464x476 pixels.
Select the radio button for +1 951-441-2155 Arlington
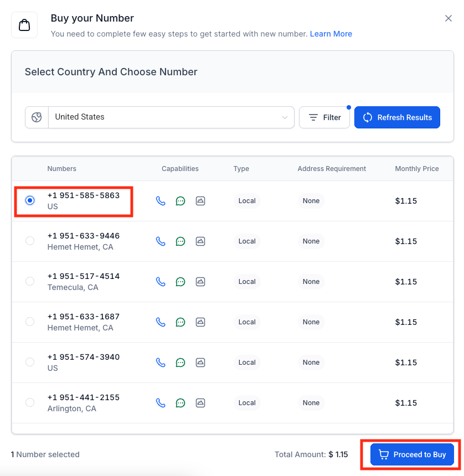(30, 402)
